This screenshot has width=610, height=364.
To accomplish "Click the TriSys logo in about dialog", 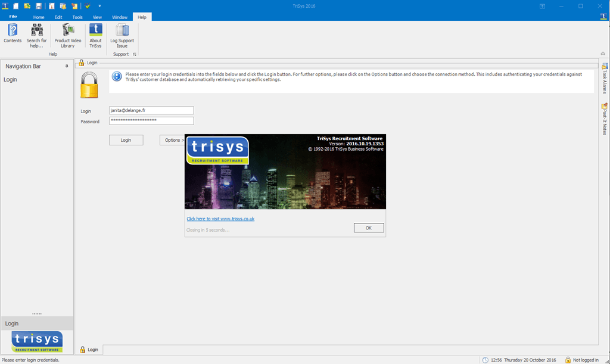I will (217, 150).
